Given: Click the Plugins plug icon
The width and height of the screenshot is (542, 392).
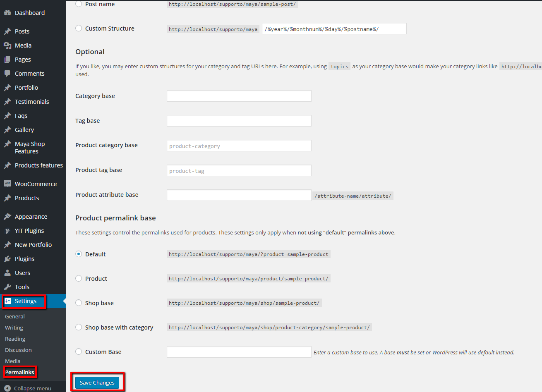Looking at the screenshot, I should [7, 259].
